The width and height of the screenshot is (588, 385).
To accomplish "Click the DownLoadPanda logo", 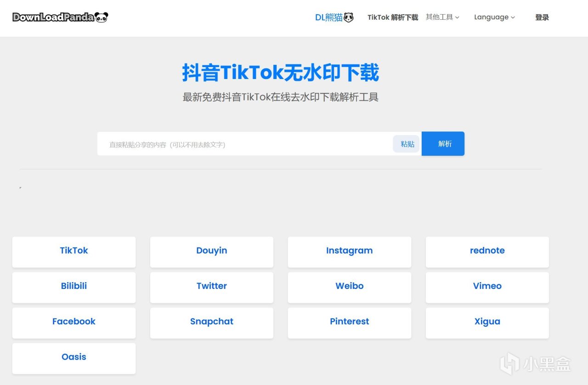I will pyautogui.click(x=60, y=17).
